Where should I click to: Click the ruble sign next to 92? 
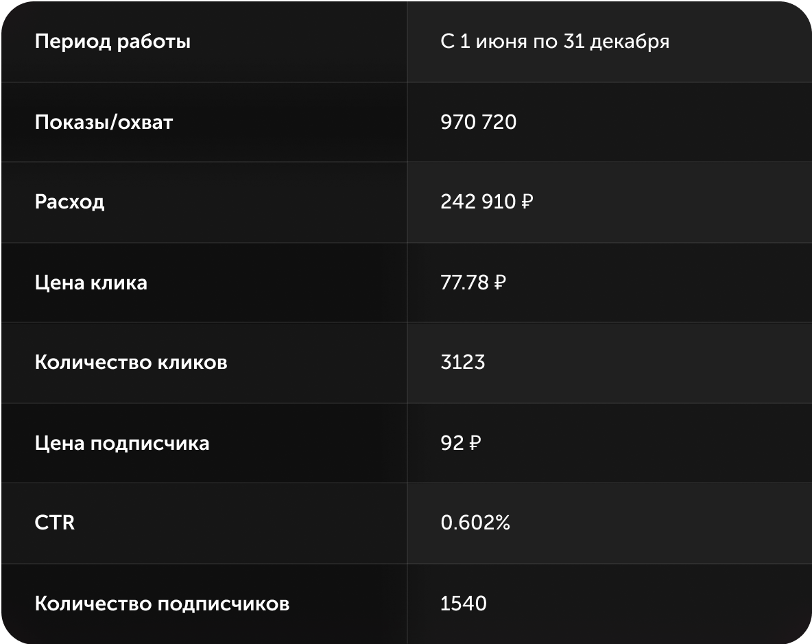(475, 443)
